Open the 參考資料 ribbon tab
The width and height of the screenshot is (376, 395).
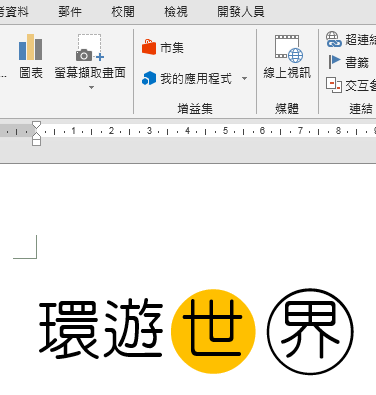click(x=14, y=12)
